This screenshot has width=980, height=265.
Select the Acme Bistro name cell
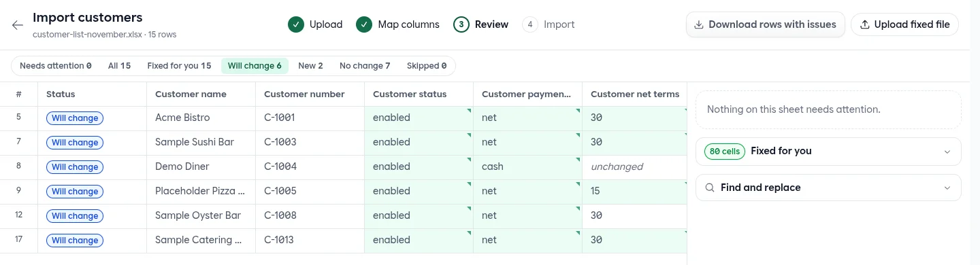201,118
